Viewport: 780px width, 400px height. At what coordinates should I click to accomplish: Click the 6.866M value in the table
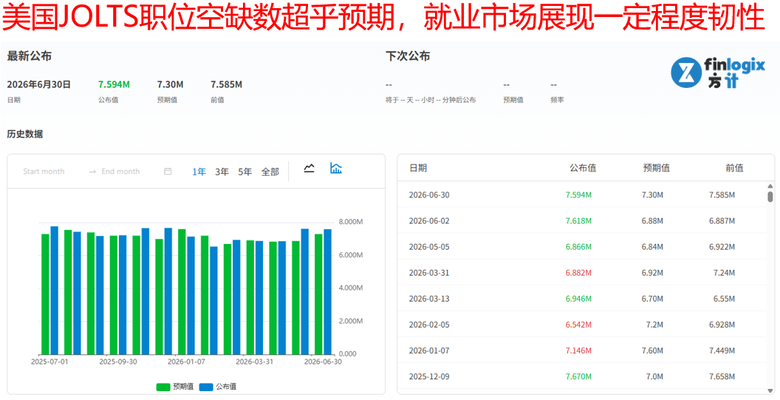579,247
